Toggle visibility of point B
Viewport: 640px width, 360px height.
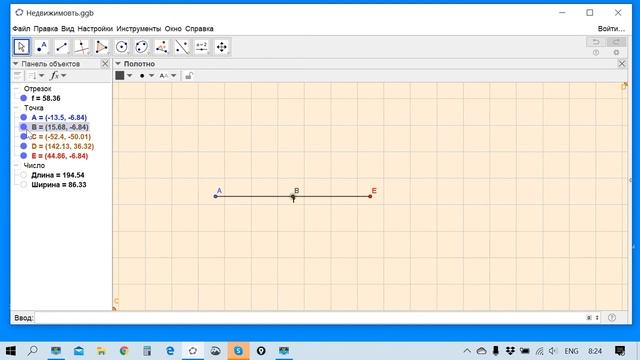[x=24, y=127]
